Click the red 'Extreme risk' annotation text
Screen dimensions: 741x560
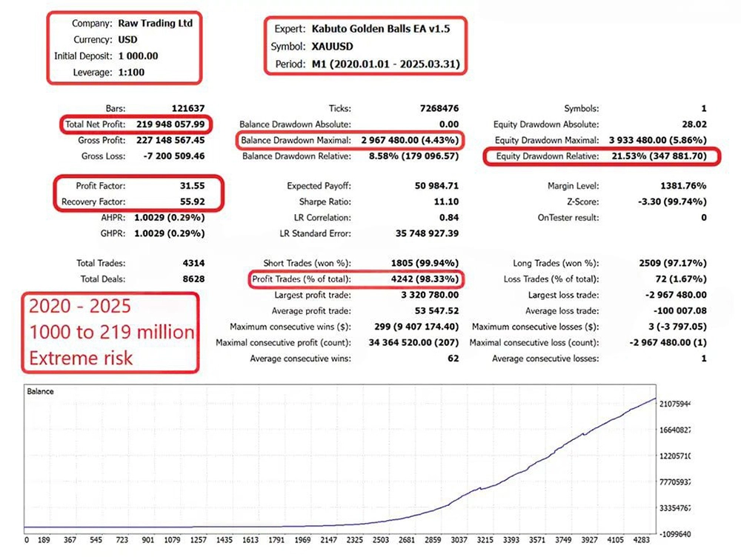click(x=81, y=358)
